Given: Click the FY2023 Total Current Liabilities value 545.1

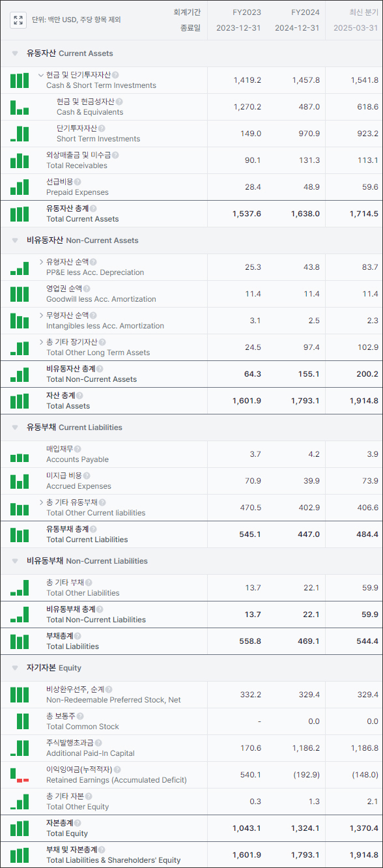Looking at the screenshot, I should (x=250, y=534).
